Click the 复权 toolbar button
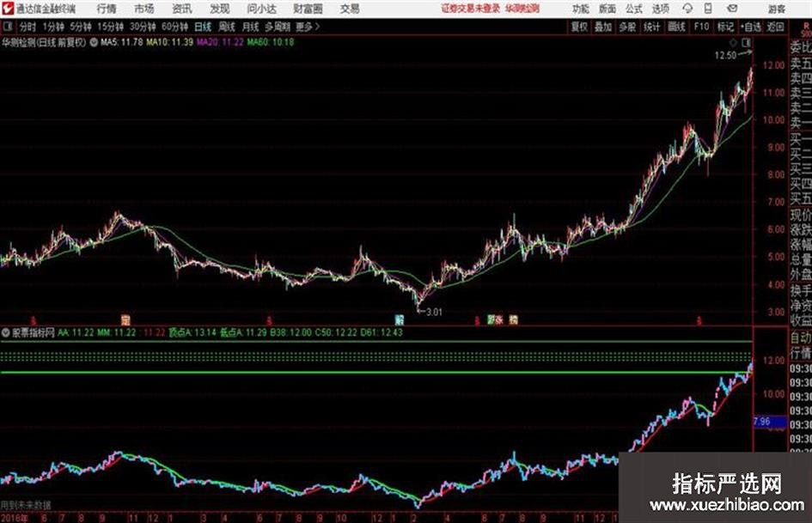Image resolution: width=812 pixels, height=523 pixels. click(579, 27)
